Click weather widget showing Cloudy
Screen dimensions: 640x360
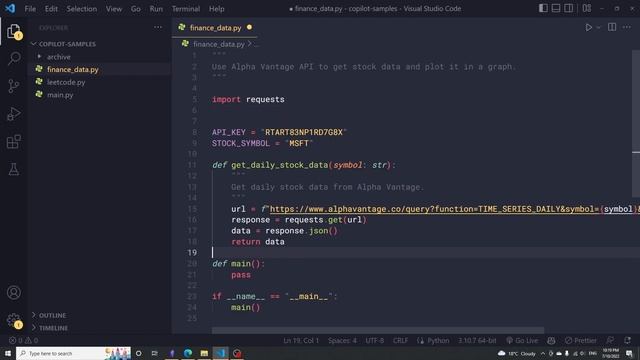[x=517, y=353]
